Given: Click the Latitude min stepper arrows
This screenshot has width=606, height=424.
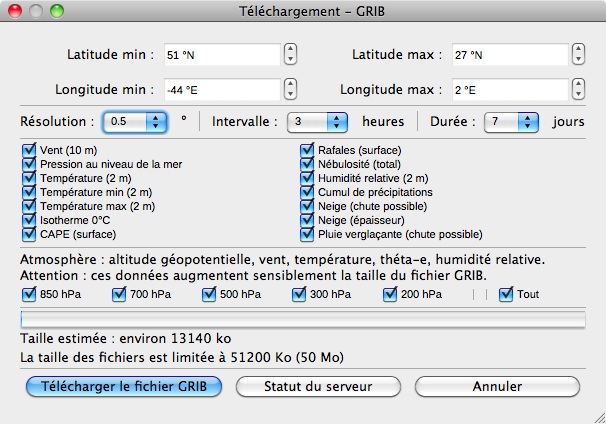Looking at the screenshot, I should coord(290,54).
